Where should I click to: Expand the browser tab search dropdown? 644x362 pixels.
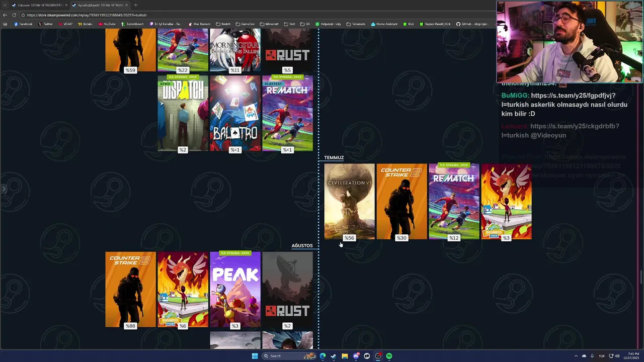pyautogui.click(x=5, y=5)
